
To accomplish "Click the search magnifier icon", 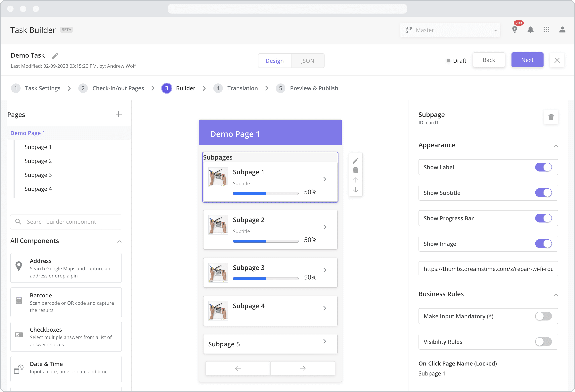I will (x=18, y=221).
